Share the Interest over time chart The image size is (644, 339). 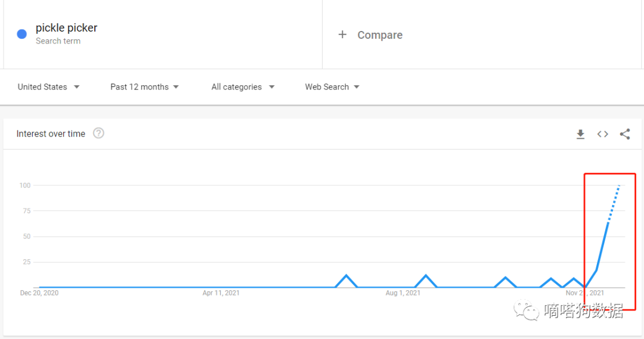click(625, 134)
